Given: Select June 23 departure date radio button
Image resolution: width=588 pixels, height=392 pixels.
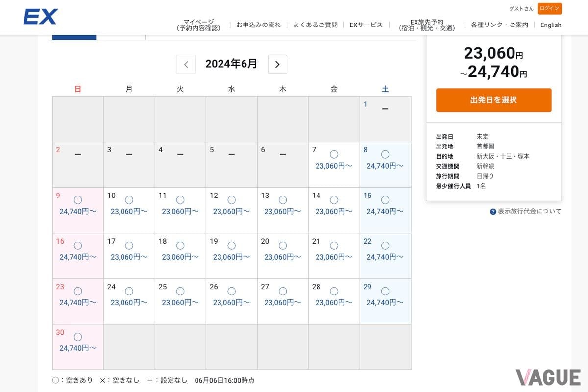Looking at the screenshot, I should pos(77,291).
